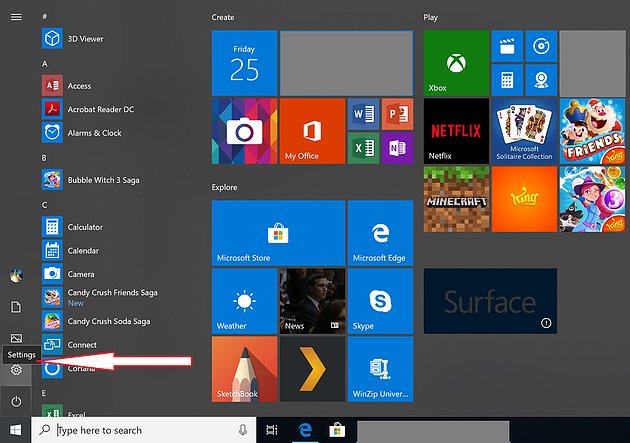Launch Candy Crush Friends Saga from list
Viewport: 630px width, 443px height.
point(100,297)
